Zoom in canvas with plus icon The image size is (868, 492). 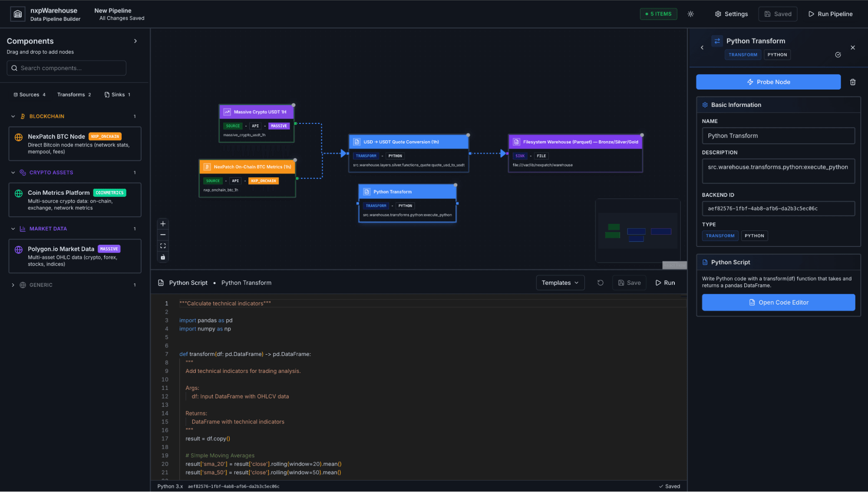click(163, 224)
